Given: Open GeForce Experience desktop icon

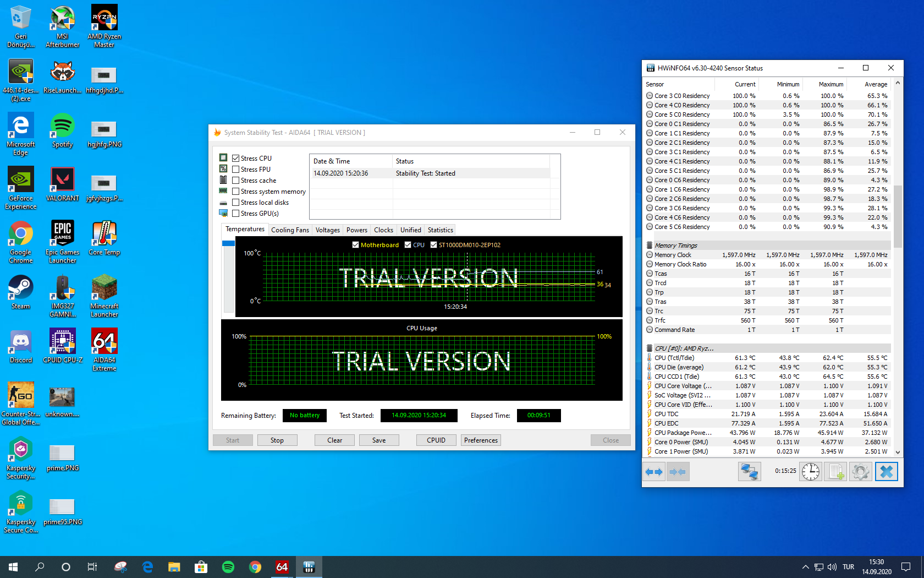Looking at the screenshot, I should (20, 188).
